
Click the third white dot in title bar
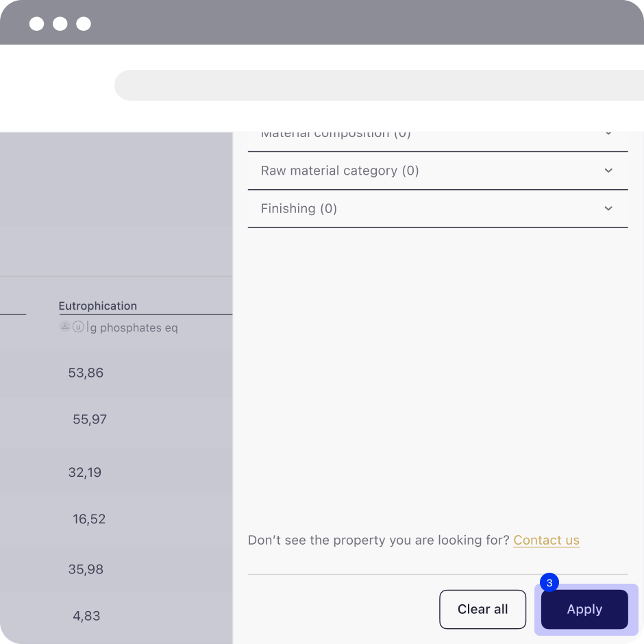[x=84, y=24]
